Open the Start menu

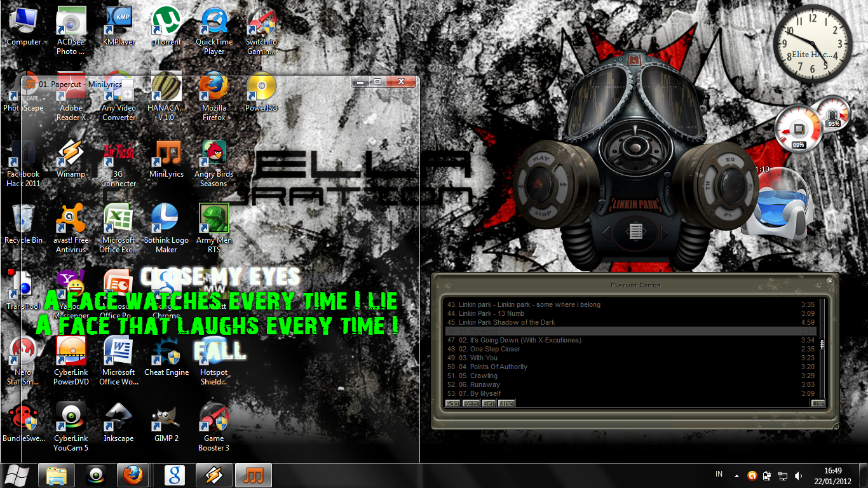point(17,475)
